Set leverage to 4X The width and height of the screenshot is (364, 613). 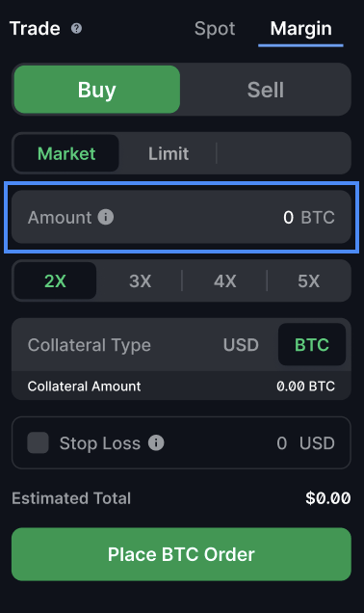point(224,280)
